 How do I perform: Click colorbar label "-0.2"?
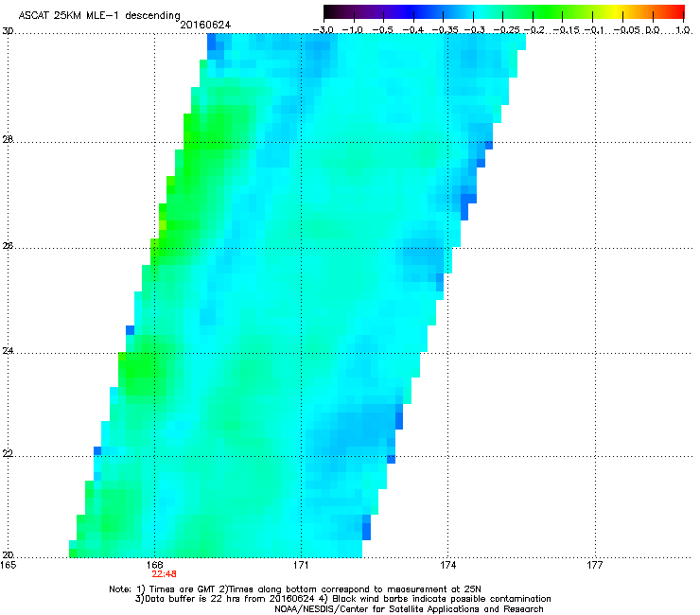coord(534,30)
